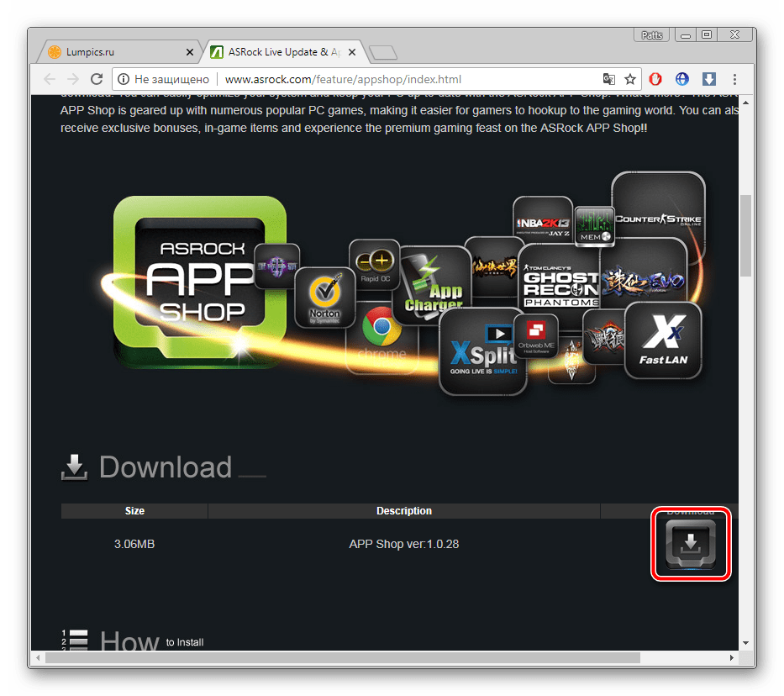Click the site info icon beside Не защищено
This screenshot has height=696, width=784.
tap(124, 79)
